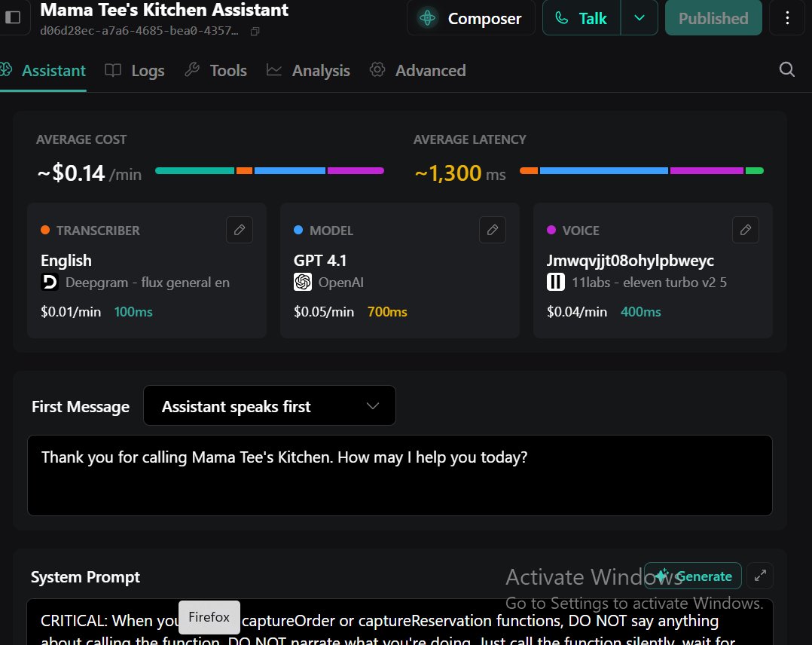Expand the Talk options chevron

640,18
